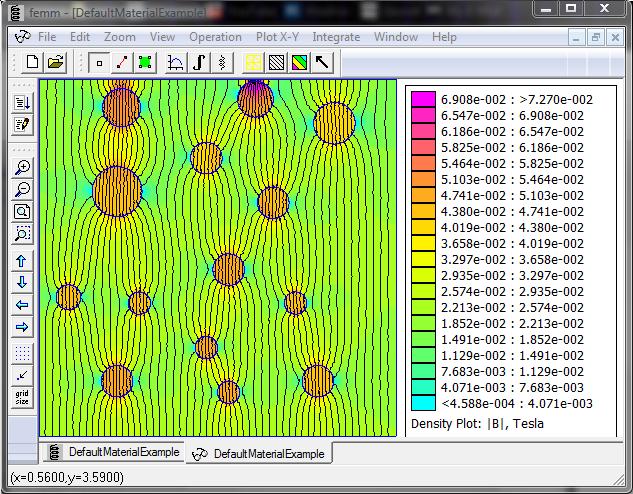Screen dimensions: 633x494
Task: Minimize the inner document window
Action: tap(576, 38)
